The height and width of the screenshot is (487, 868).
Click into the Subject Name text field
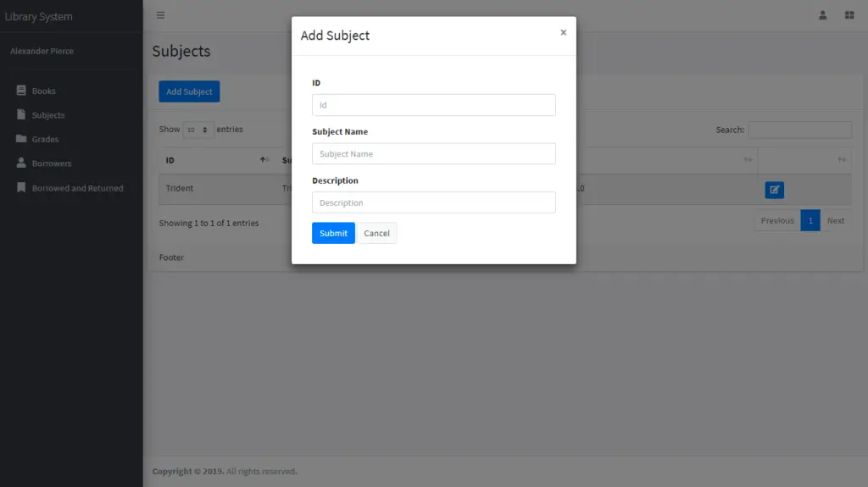(x=433, y=153)
